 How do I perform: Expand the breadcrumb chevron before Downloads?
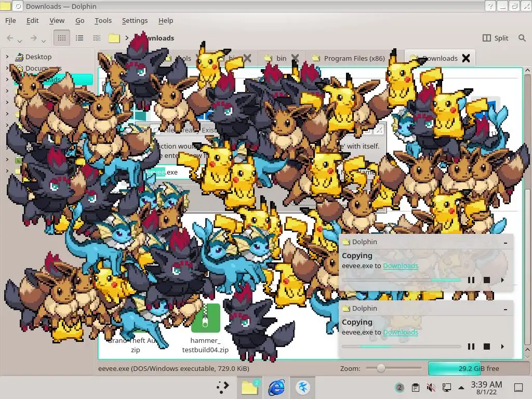(x=127, y=38)
